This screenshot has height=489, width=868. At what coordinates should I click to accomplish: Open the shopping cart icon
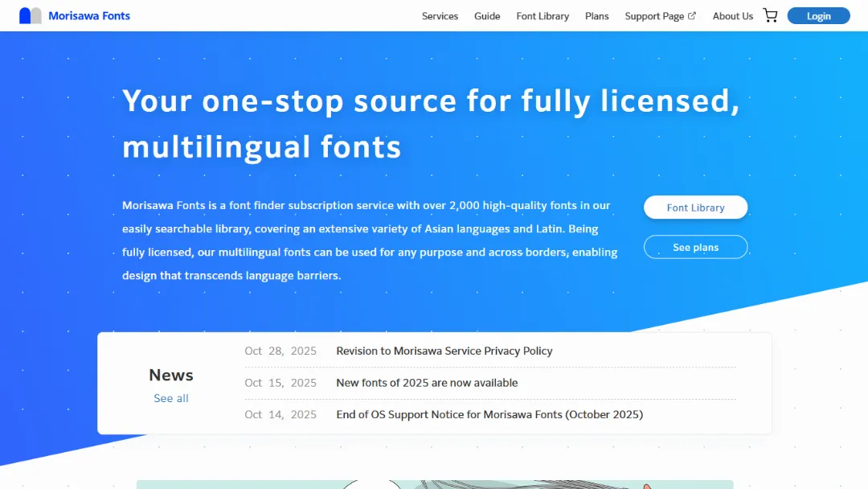click(770, 14)
